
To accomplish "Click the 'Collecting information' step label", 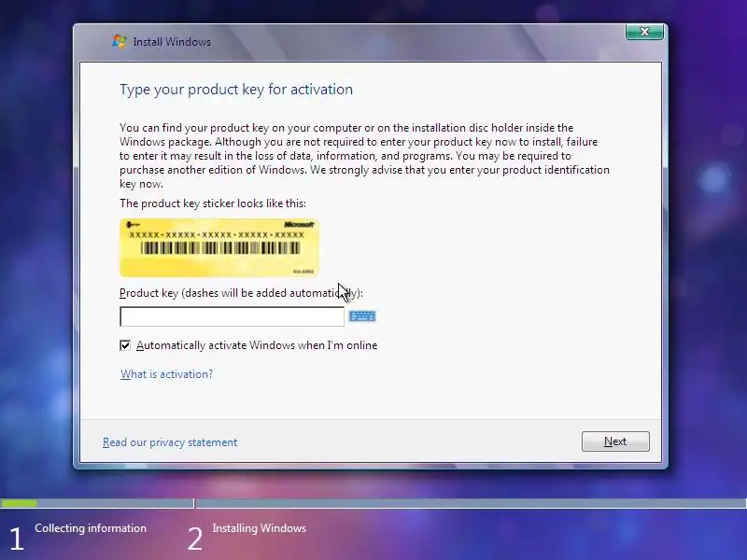I will point(91,528).
